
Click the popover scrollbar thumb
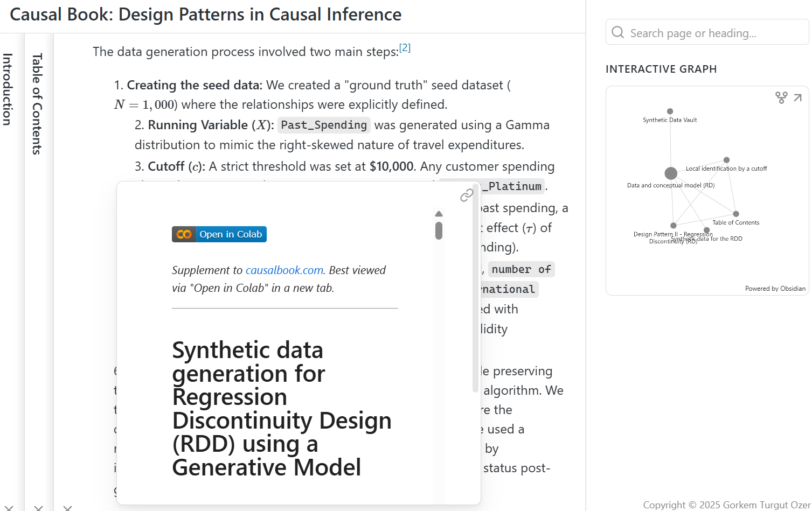pyautogui.click(x=439, y=231)
